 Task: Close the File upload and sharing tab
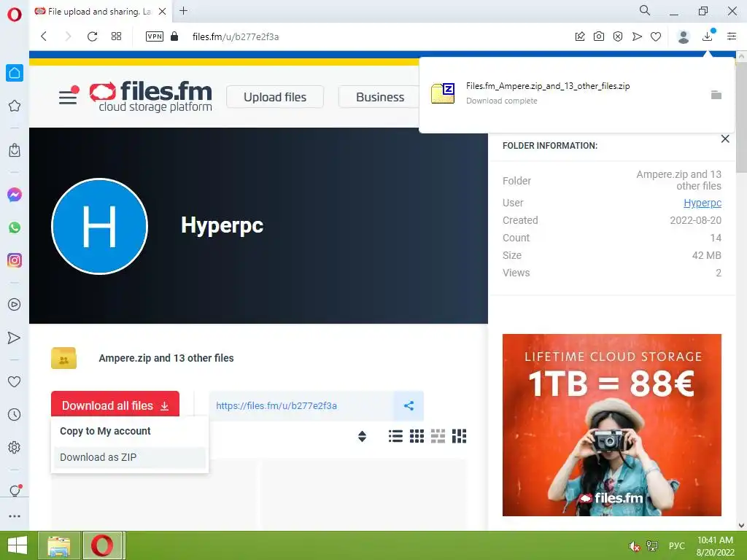(163, 12)
